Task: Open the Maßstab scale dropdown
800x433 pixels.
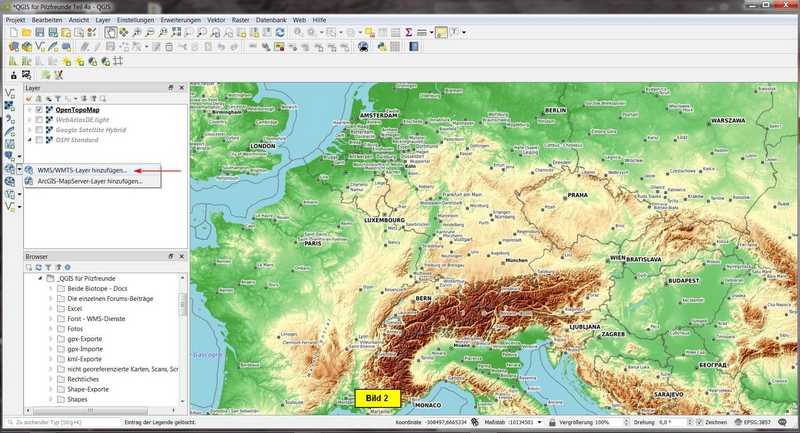Action: click(539, 422)
